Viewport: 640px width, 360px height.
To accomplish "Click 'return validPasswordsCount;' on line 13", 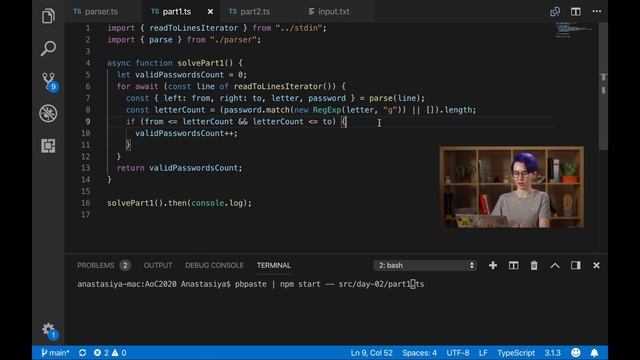I will point(179,168).
